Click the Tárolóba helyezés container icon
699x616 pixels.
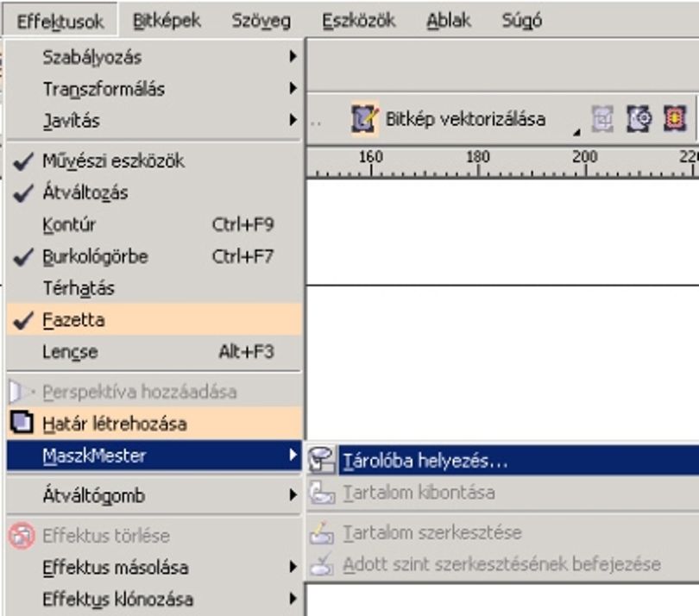point(321,460)
